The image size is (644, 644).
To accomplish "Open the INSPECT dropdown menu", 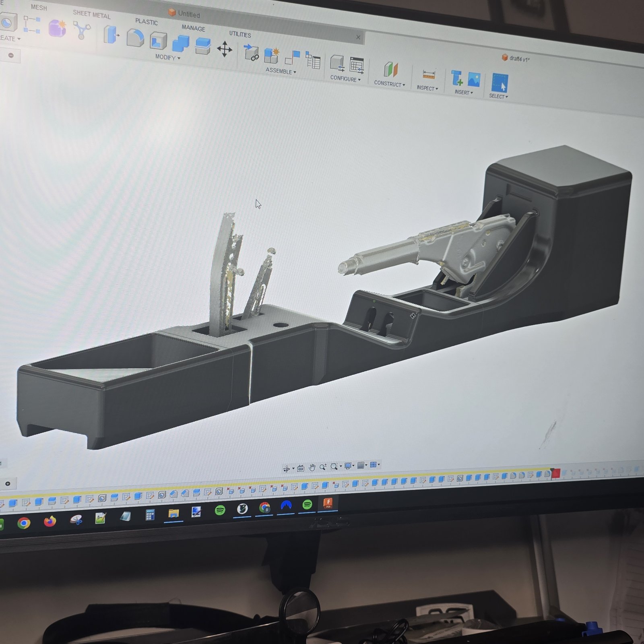I will pyautogui.click(x=427, y=88).
